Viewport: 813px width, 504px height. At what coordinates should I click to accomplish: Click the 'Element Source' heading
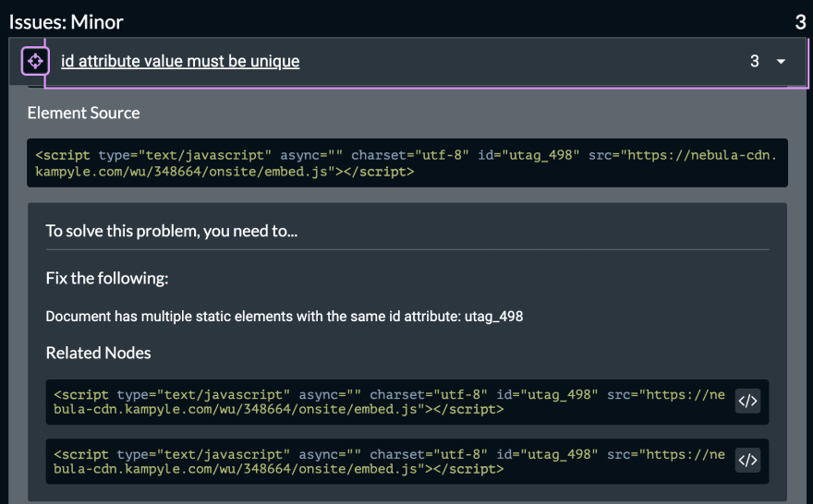[83, 113]
